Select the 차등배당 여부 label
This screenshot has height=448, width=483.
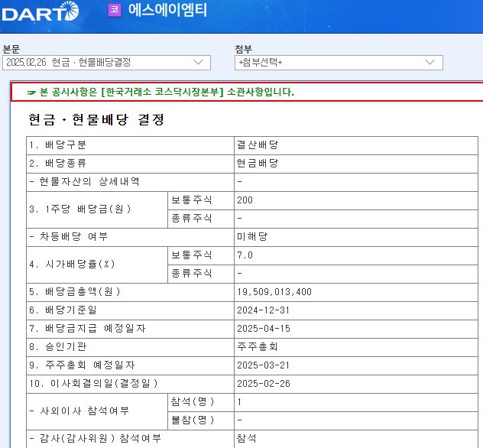68,237
